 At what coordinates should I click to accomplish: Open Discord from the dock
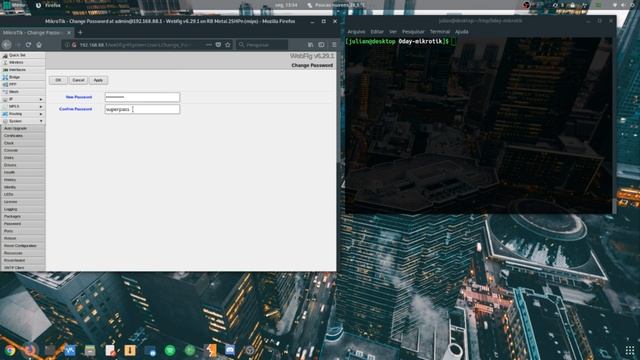pos(230,350)
